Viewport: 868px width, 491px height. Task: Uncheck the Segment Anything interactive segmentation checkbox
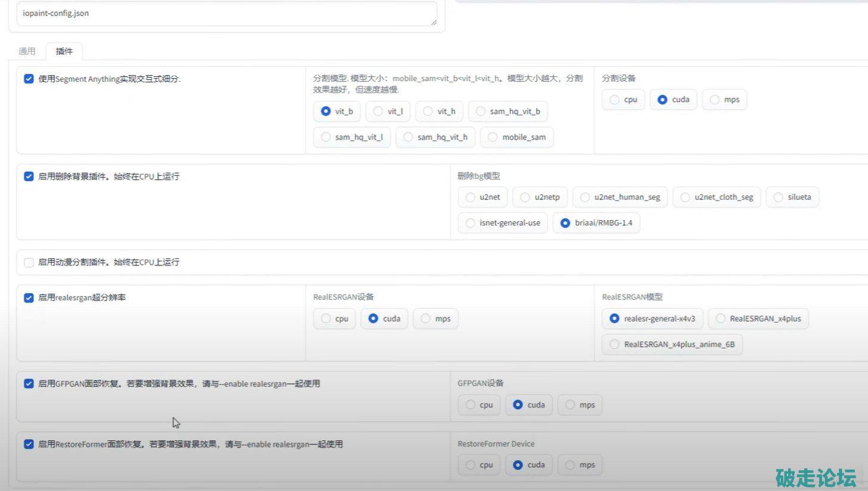[29, 79]
